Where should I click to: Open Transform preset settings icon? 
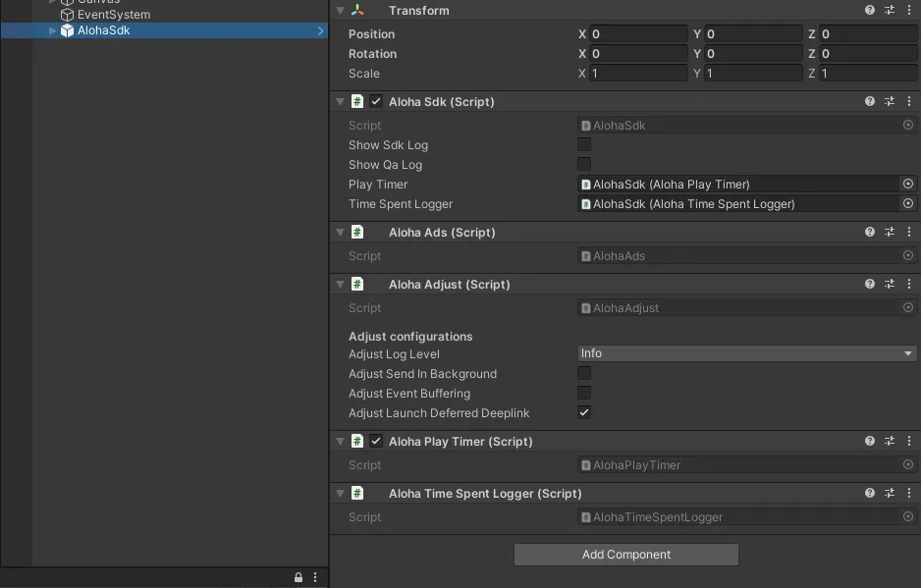tap(890, 10)
